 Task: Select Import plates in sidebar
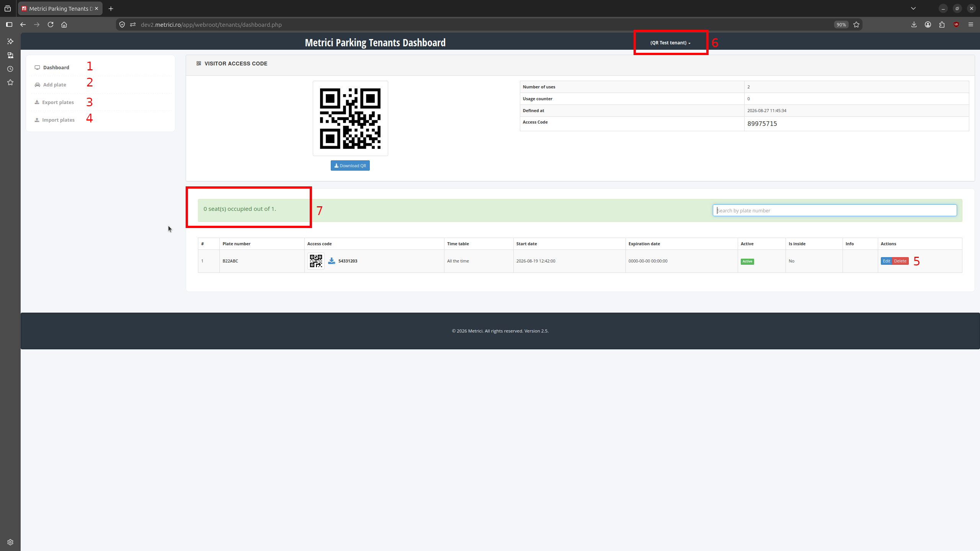tap(55, 120)
